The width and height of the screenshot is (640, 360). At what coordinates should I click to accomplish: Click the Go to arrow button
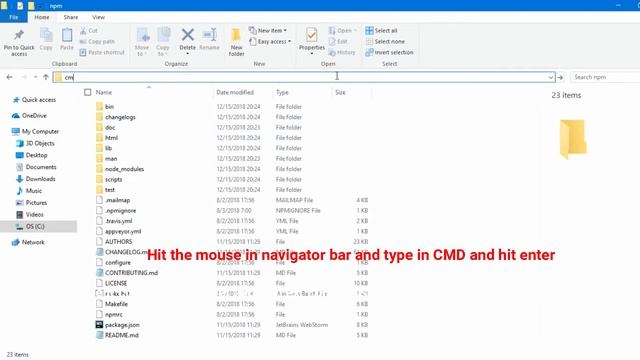pos(560,77)
